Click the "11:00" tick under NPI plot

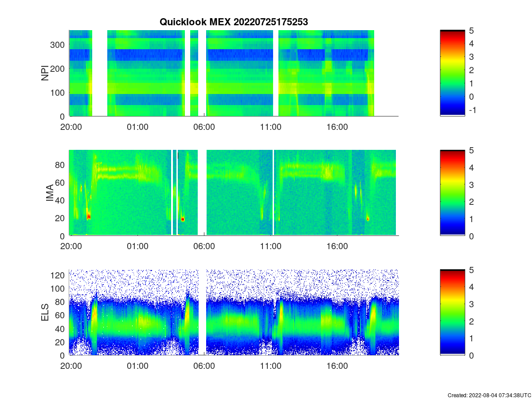coord(270,127)
